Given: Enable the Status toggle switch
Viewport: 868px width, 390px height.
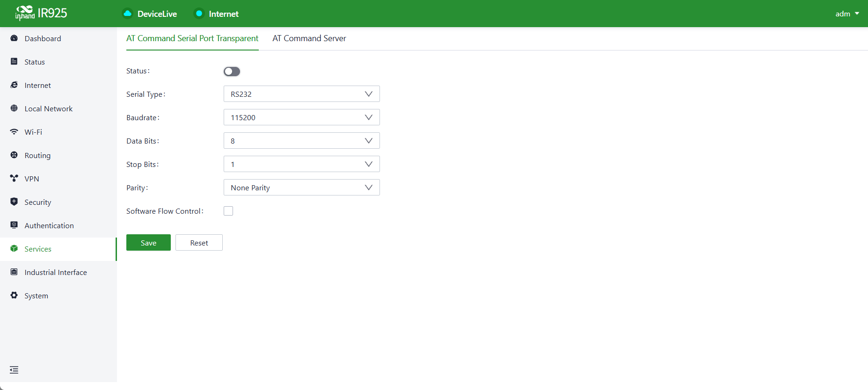Looking at the screenshot, I should [x=232, y=72].
